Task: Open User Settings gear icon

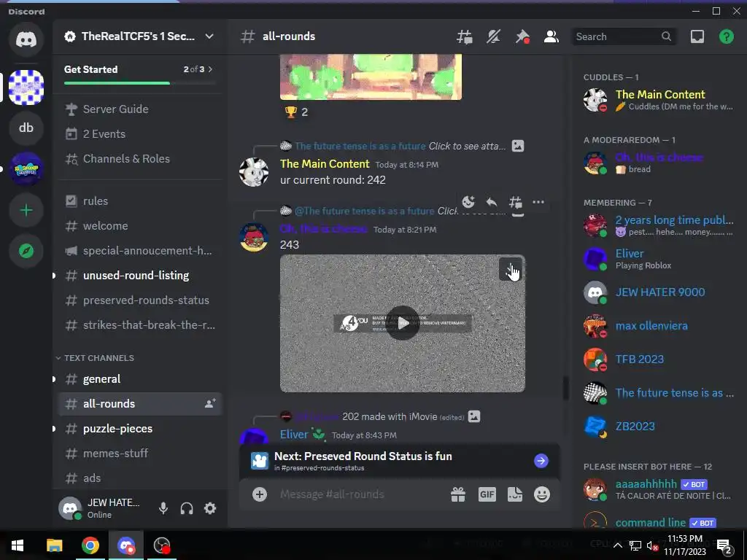Action: (210, 508)
